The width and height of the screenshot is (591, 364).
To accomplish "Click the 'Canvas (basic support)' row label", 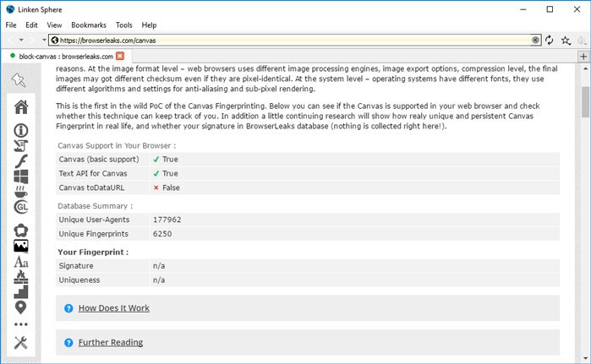I will click(x=99, y=160).
